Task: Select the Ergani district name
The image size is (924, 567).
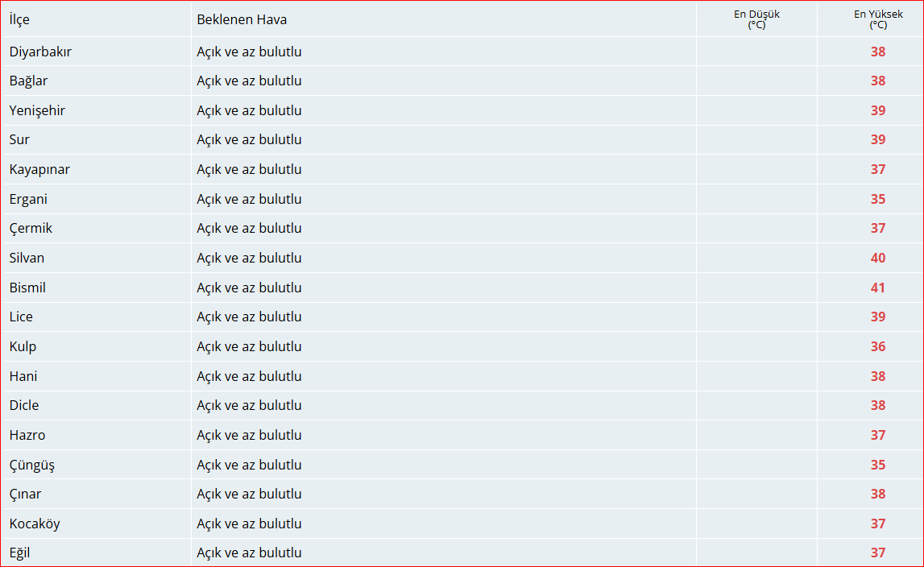Action: click(28, 199)
